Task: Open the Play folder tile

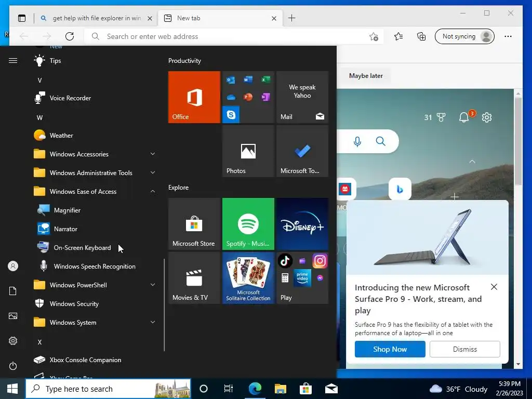Action: click(x=302, y=278)
